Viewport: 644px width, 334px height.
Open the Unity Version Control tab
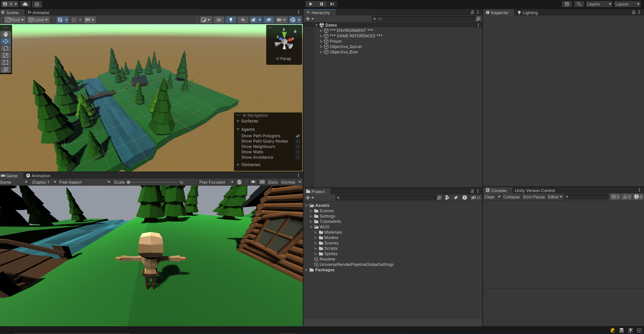[535, 191]
